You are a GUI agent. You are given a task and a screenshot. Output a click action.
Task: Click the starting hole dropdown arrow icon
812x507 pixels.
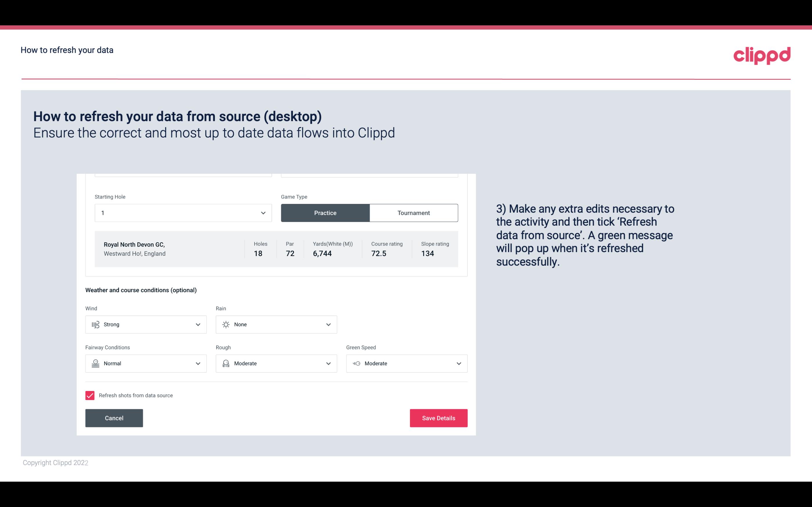click(x=263, y=213)
